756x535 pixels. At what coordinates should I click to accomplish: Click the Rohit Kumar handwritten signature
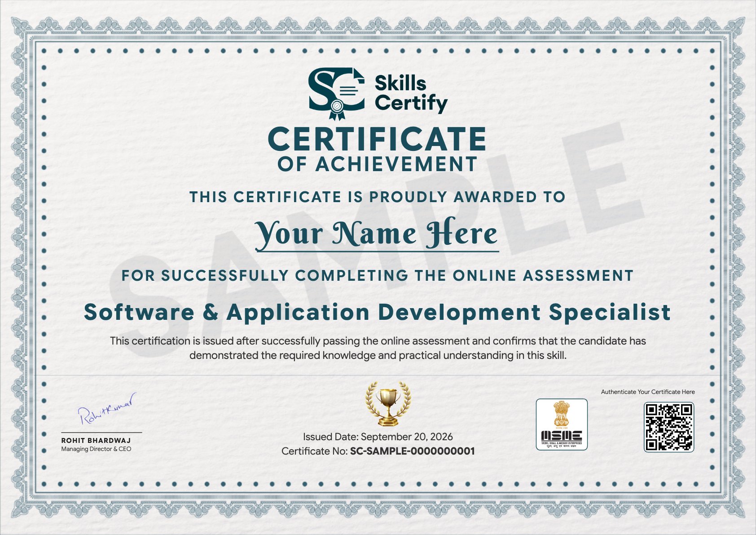click(107, 409)
